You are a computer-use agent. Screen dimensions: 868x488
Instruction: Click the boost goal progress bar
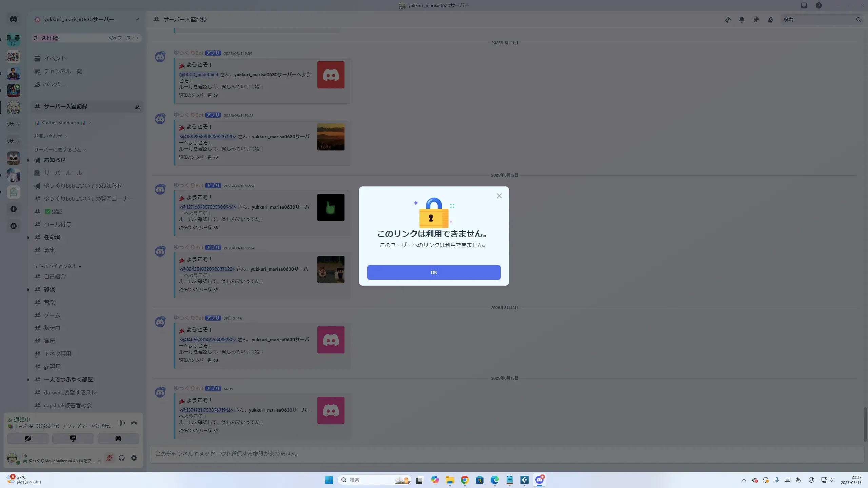[x=86, y=38]
